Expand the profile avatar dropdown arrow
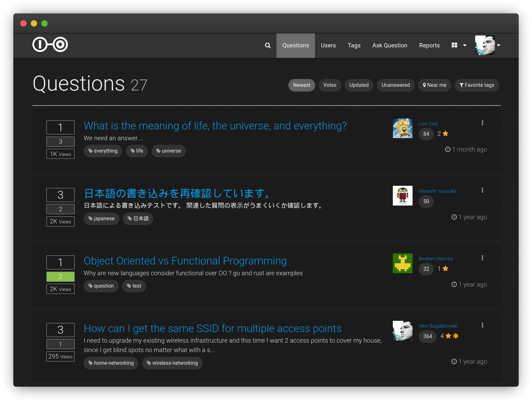 499,45
